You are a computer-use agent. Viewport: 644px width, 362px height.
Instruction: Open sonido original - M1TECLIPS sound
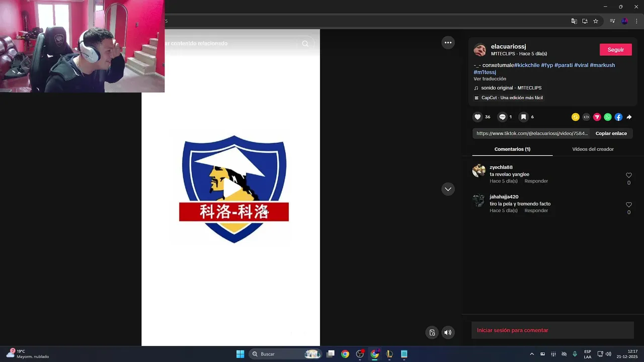pyautogui.click(x=511, y=88)
